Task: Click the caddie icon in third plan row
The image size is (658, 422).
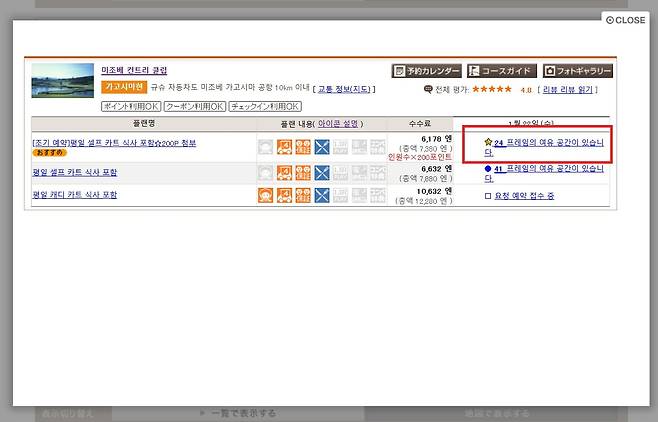Action: point(265,195)
